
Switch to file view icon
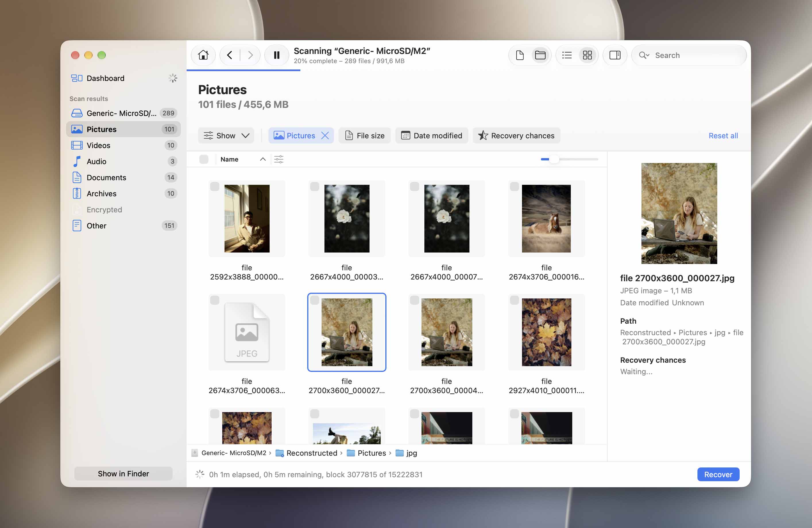click(x=520, y=55)
